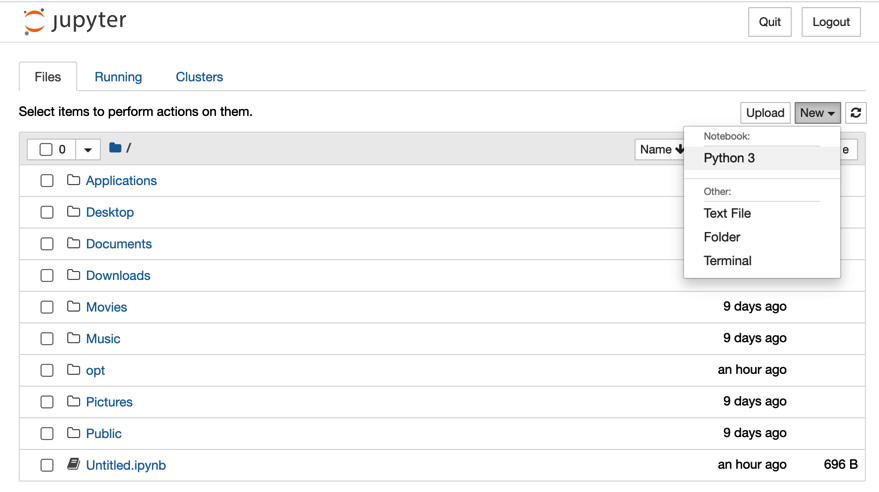
Task: Collapse the New dropdown button
Action: (817, 113)
